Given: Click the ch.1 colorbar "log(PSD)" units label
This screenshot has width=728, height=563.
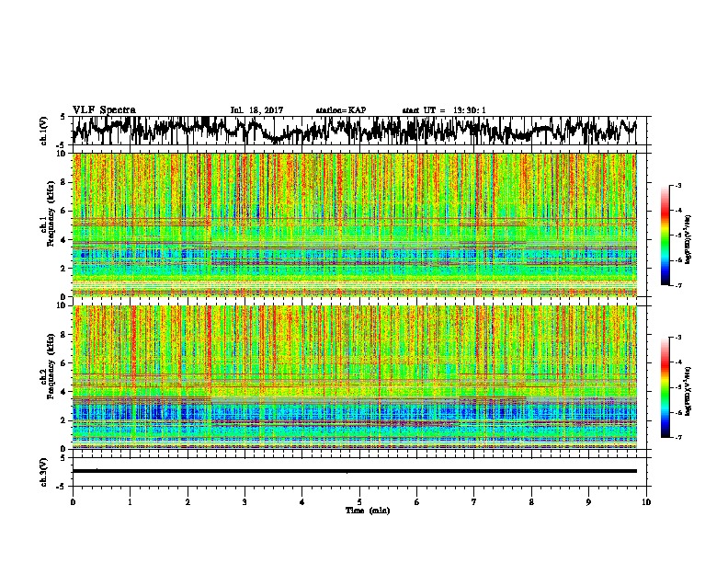Looking at the screenshot, I should click(x=688, y=240).
